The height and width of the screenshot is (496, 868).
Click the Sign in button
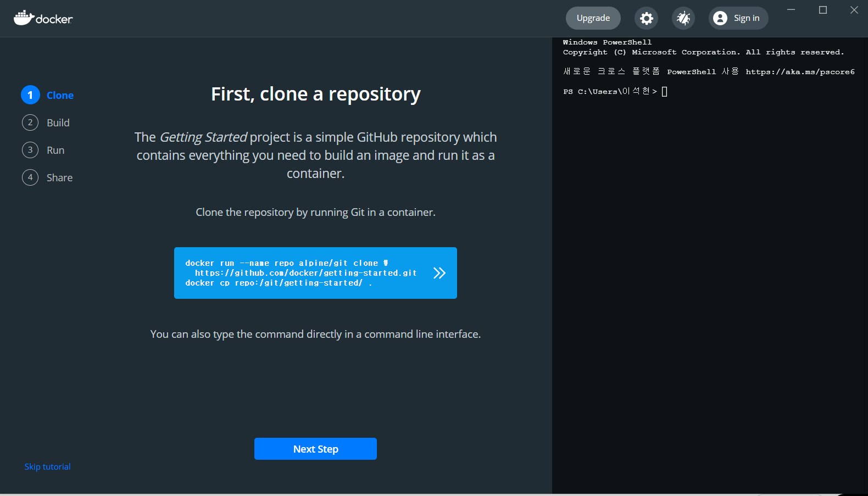(x=738, y=18)
